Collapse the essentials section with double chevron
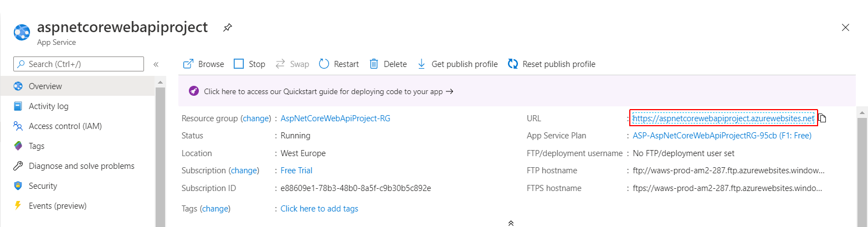Viewport: 868px width, 227px height. point(511,223)
